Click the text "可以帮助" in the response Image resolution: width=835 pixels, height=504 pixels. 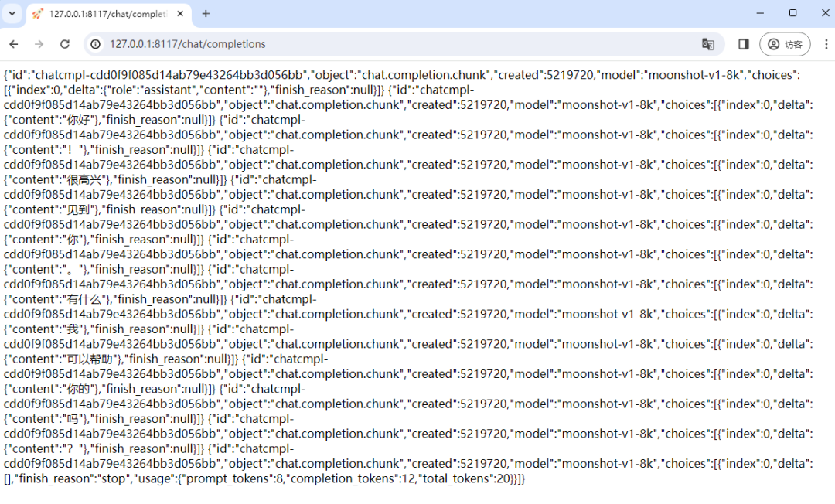(90, 359)
